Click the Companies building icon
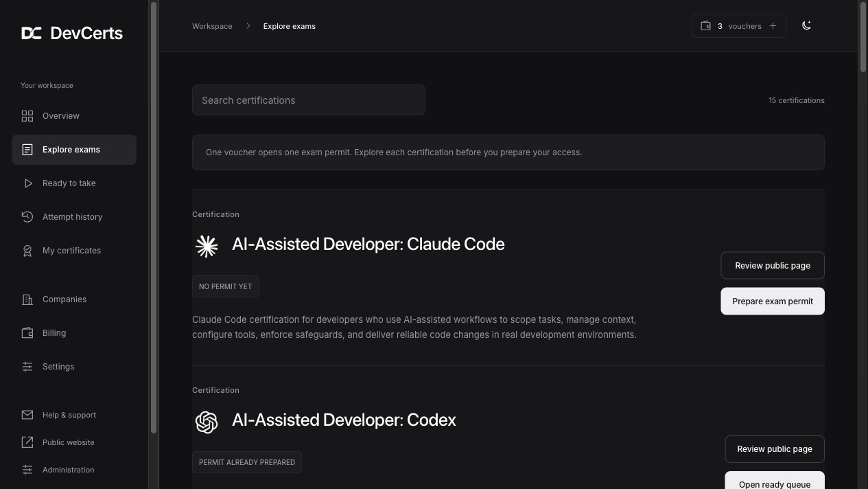This screenshot has height=489, width=868. (x=27, y=299)
